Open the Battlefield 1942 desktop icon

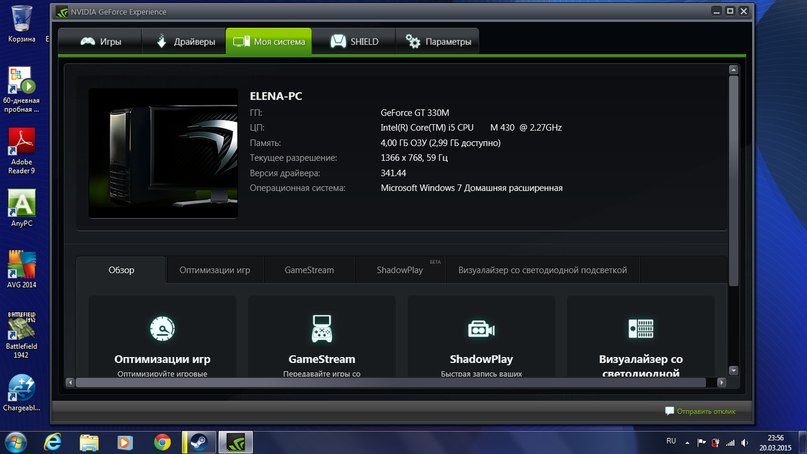coord(22,335)
